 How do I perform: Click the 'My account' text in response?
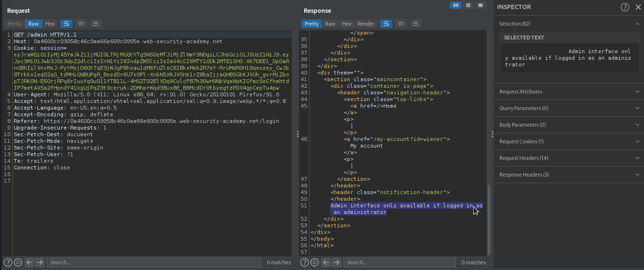point(366,146)
